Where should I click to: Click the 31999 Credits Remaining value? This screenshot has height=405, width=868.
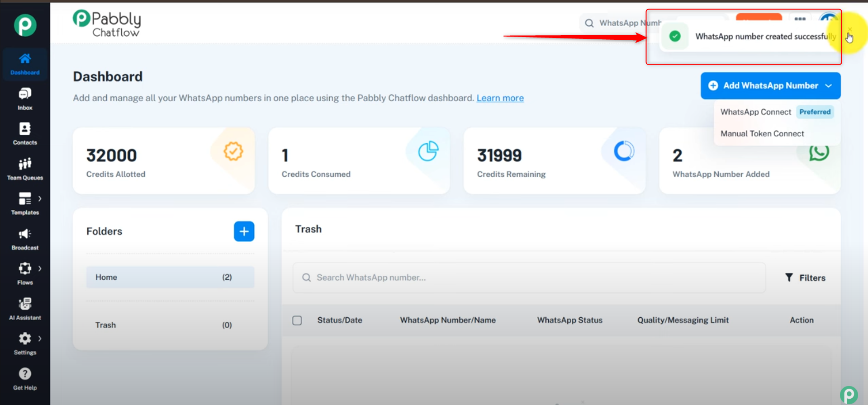(x=499, y=155)
